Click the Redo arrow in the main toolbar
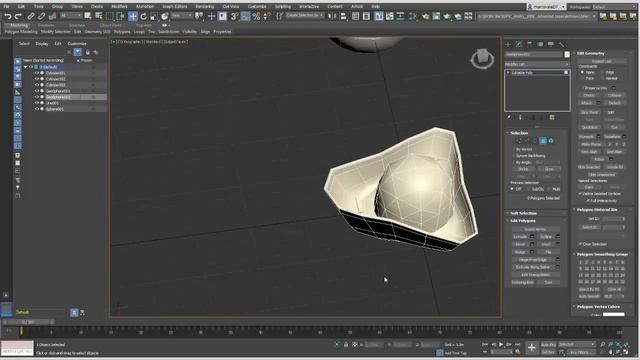The height and width of the screenshot is (360, 640). [18, 16]
